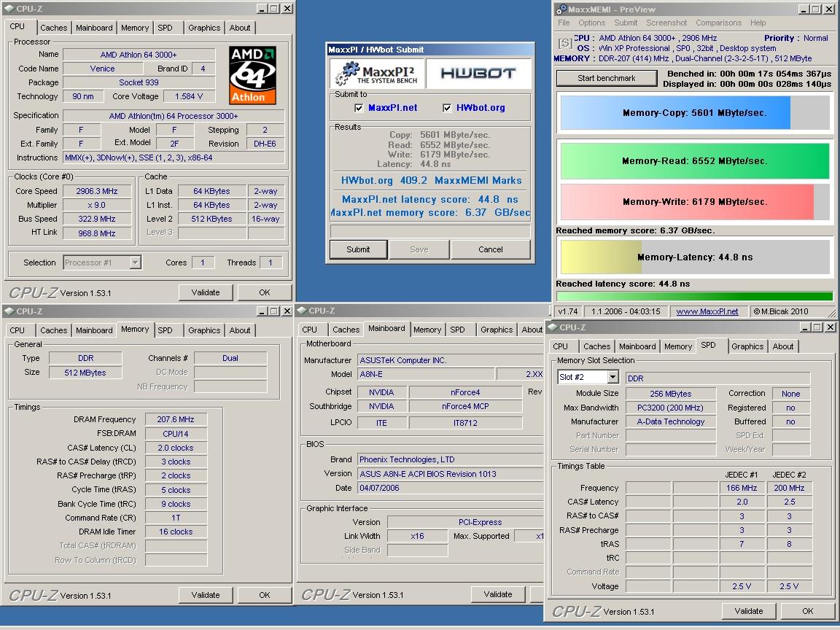Click OK in the SPD CPU-Z window

pyautogui.click(x=807, y=611)
